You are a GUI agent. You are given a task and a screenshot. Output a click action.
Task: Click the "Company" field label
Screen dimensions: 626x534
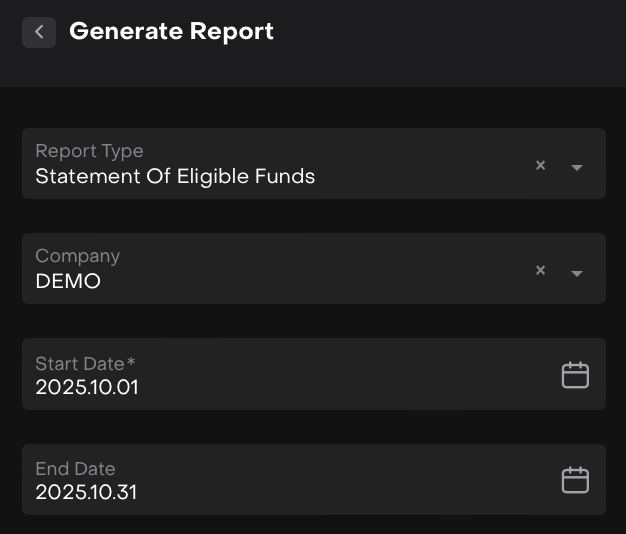point(77,256)
